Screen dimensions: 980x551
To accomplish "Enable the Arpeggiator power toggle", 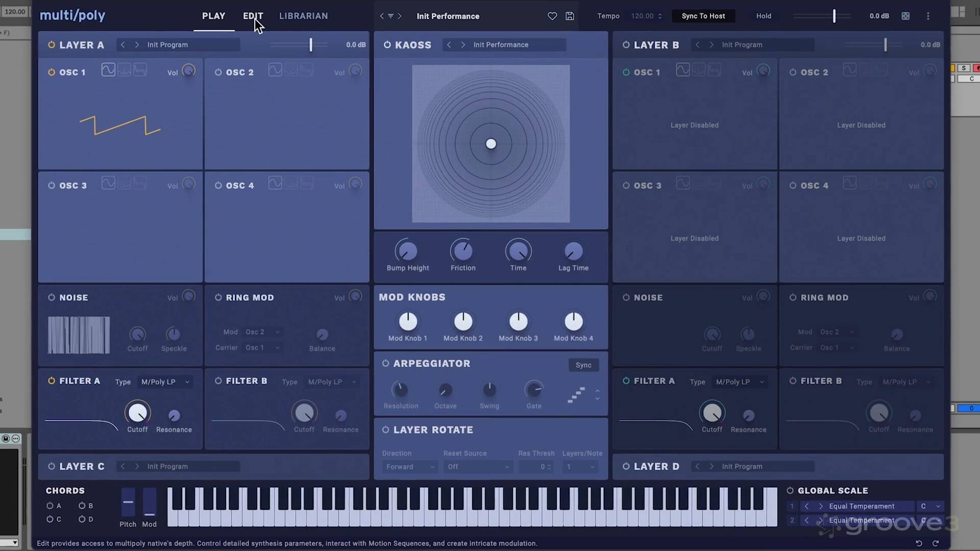I will [385, 363].
